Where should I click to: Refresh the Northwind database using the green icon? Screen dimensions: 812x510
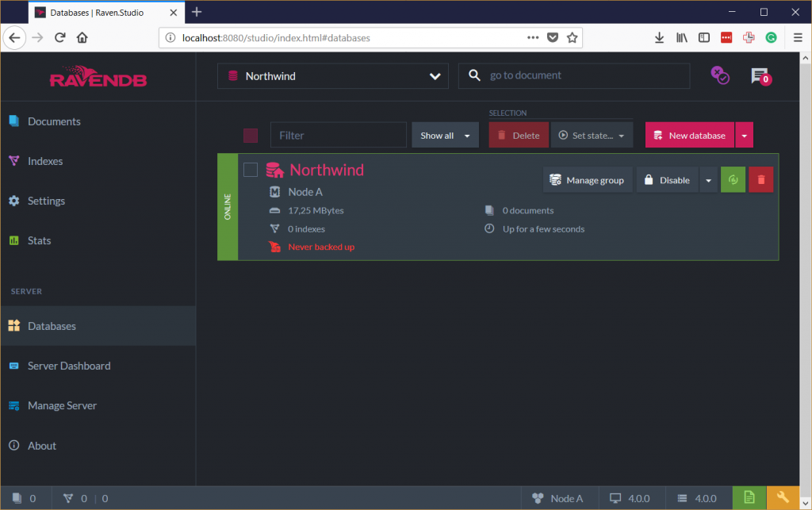(x=732, y=179)
